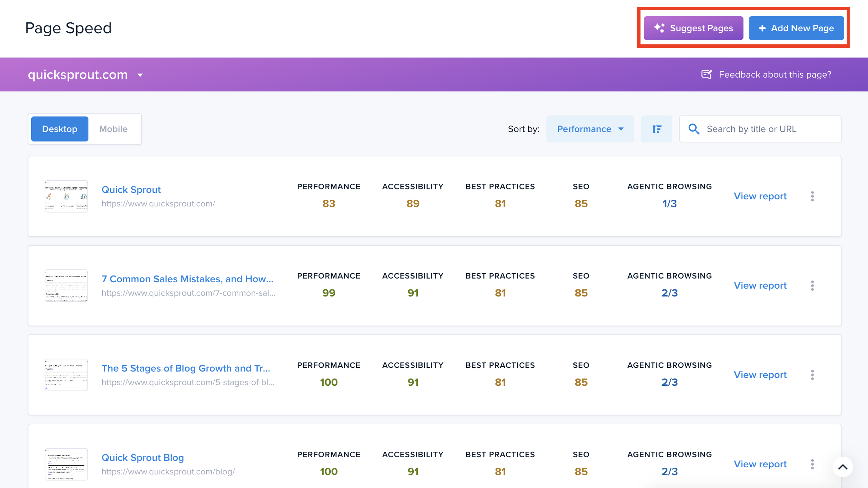The width and height of the screenshot is (868, 488).
Task: Open the Quick Sprout Blog thumbnail
Action: (x=66, y=464)
